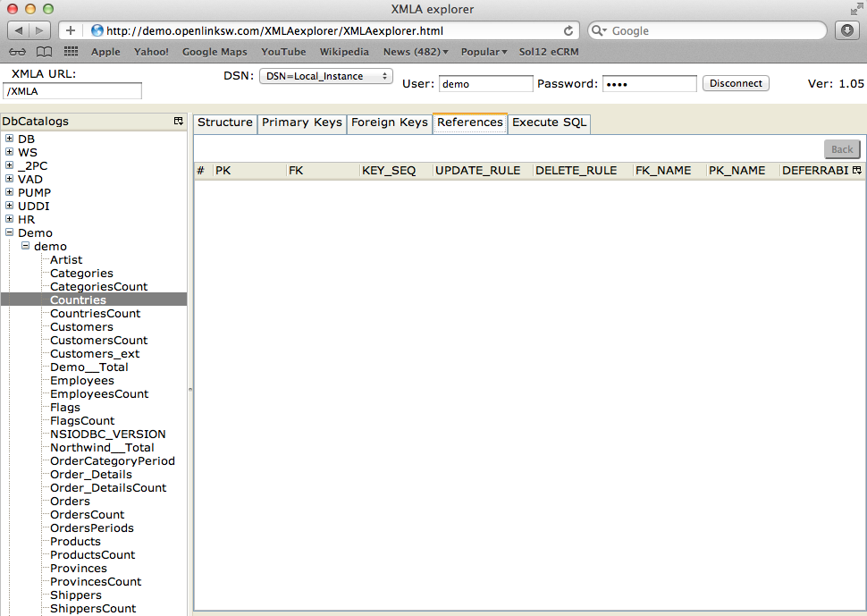The image size is (867, 616).
Task: Collapse the demo schema node
Action: [25, 246]
